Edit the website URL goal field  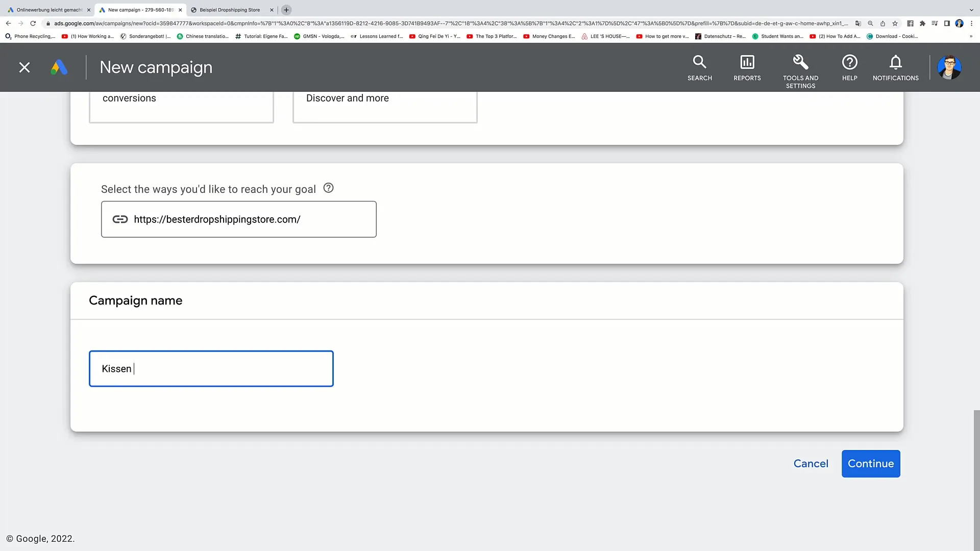click(x=238, y=219)
